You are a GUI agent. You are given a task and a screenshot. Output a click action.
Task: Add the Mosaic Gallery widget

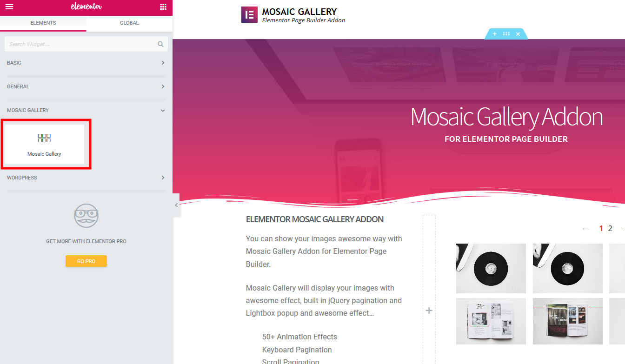pyautogui.click(x=44, y=144)
